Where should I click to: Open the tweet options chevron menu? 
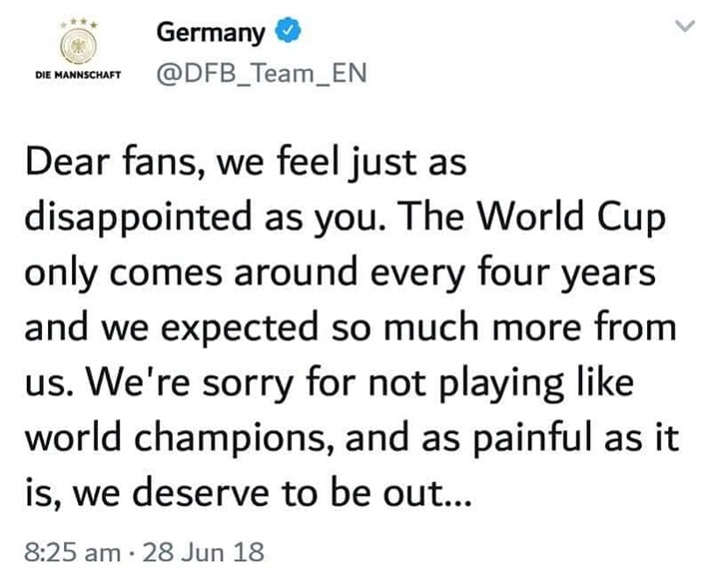pos(685,26)
